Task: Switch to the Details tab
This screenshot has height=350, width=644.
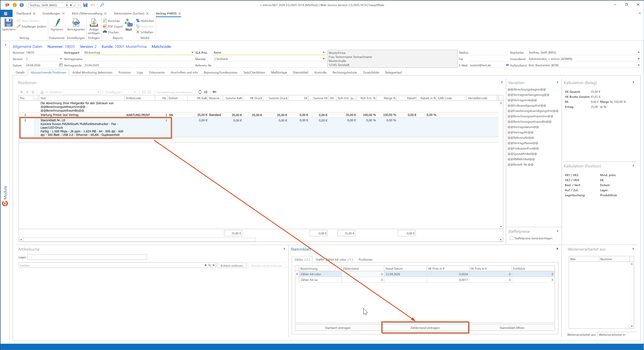Action: (20, 72)
